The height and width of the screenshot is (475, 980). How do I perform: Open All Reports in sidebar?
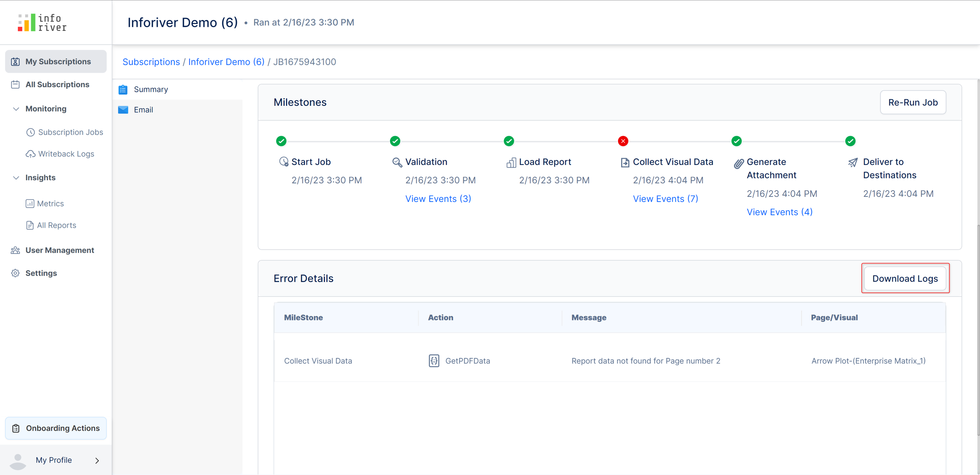point(56,225)
